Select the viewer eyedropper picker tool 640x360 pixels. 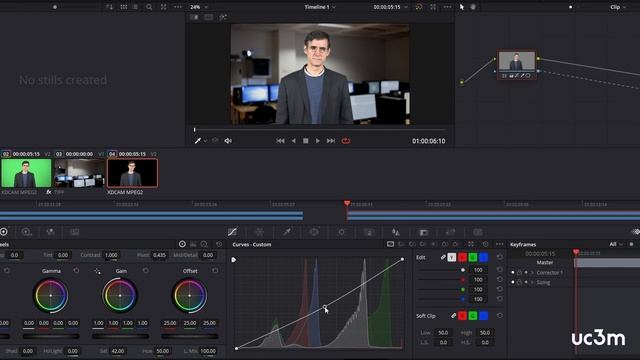(x=198, y=141)
